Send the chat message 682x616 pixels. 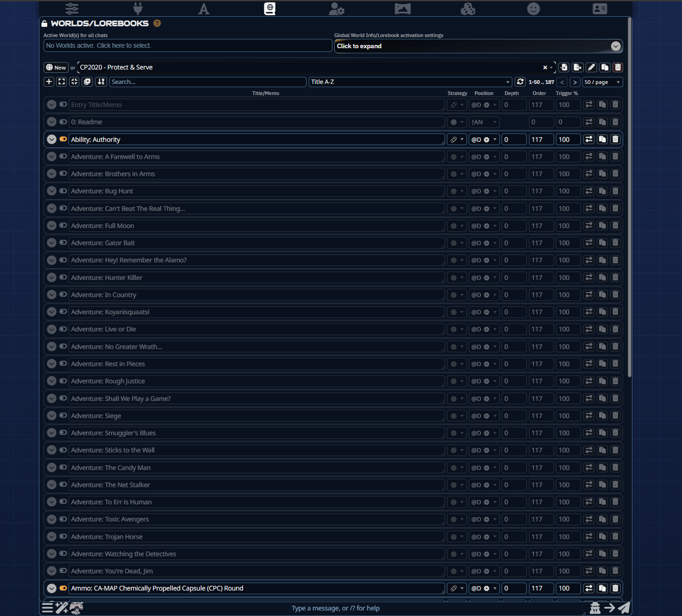coord(624,608)
